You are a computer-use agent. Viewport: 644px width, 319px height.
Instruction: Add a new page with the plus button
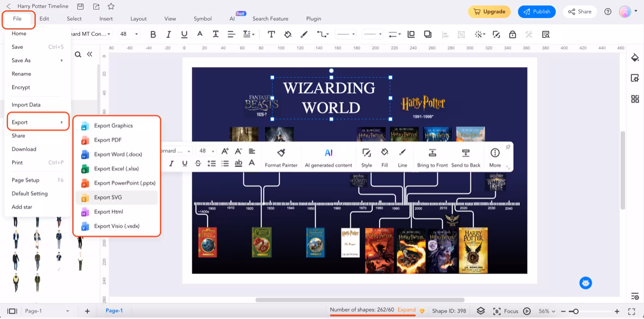coord(87,311)
